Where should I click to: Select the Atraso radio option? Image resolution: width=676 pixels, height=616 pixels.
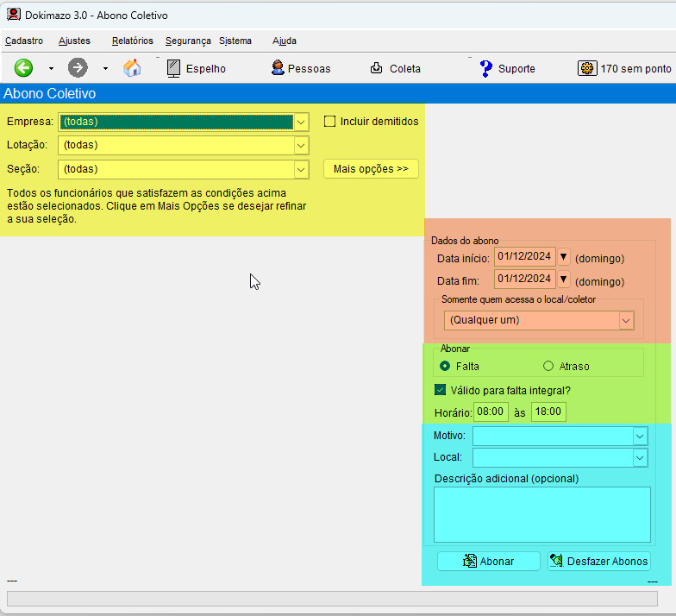pyautogui.click(x=548, y=367)
